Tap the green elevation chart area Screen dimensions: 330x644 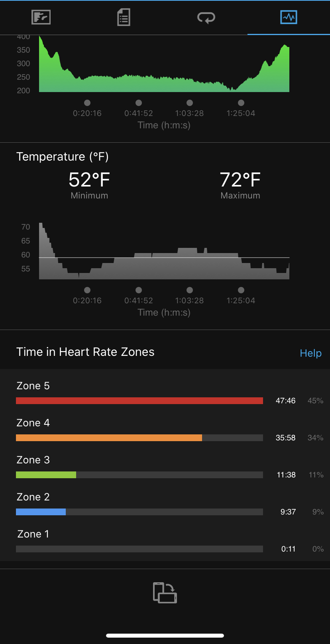tap(164, 84)
